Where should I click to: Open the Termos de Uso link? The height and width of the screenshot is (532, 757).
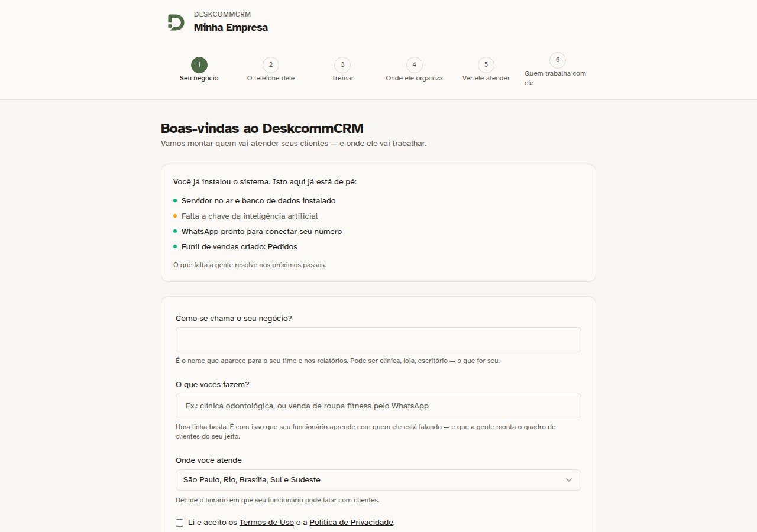click(x=267, y=523)
